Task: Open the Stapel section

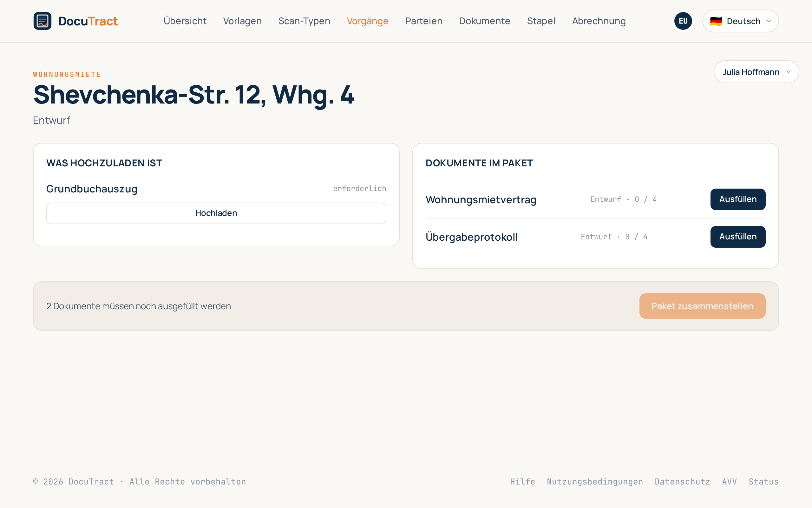Action: pos(541,21)
